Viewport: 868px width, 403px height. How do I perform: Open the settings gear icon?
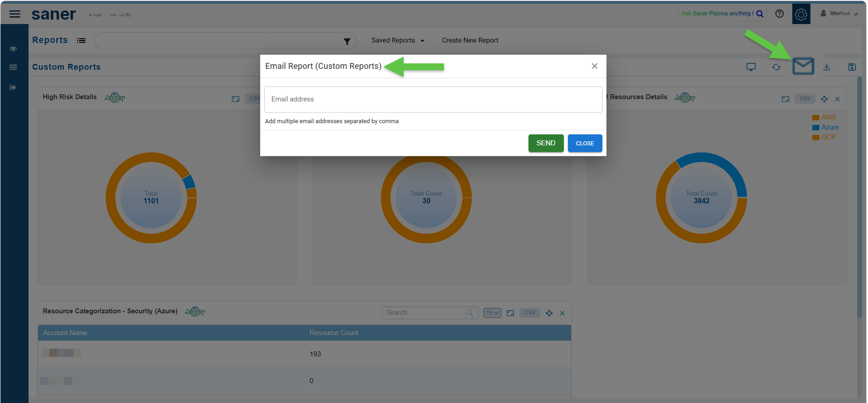(x=801, y=14)
